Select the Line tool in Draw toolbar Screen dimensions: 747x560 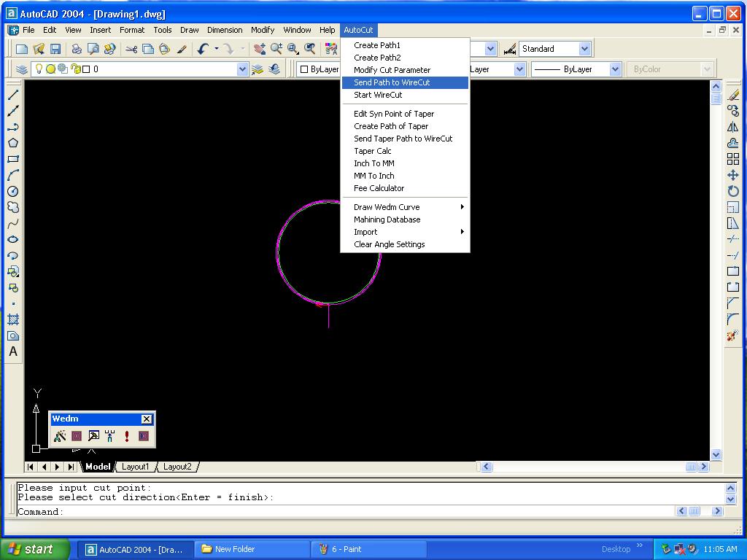point(13,95)
